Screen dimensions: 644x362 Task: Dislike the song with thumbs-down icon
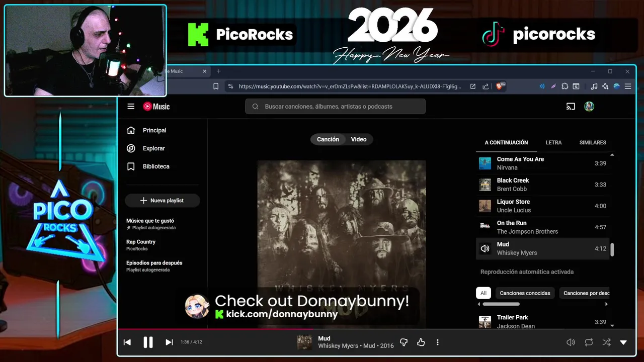coord(404,342)
